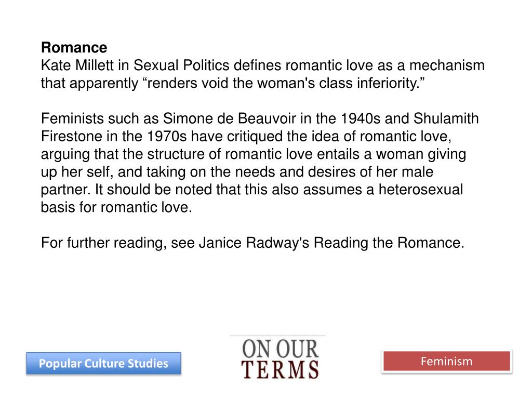532x399 pixels.
Task: Click the phrase For further reading
Action: [x=104, y=243]
